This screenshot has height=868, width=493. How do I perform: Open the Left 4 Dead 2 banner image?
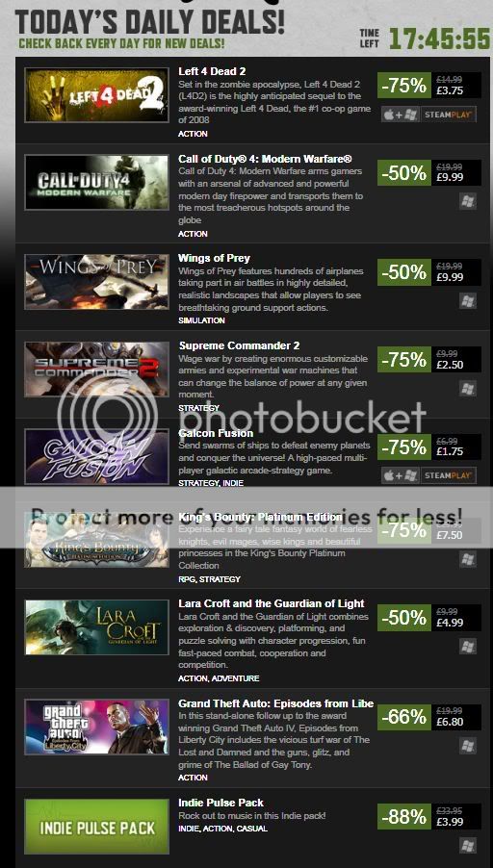(96, 95)
